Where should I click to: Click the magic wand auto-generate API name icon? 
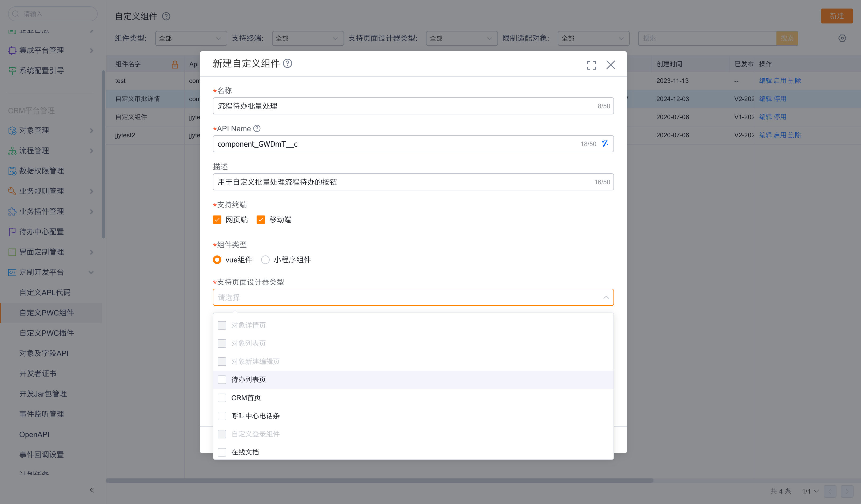605,143
